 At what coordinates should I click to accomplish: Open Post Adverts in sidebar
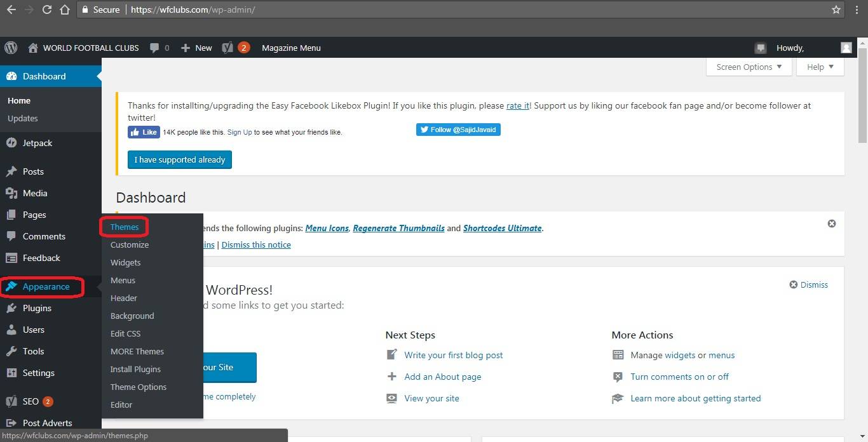pyautogui.click(x=51, y=423)
